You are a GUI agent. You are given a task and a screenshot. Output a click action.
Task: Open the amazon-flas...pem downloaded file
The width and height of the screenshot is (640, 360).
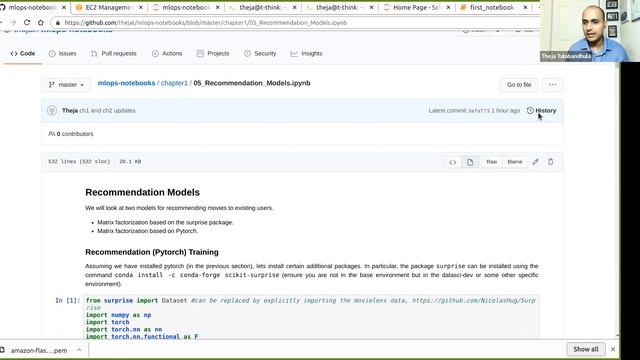click(39, 350)
